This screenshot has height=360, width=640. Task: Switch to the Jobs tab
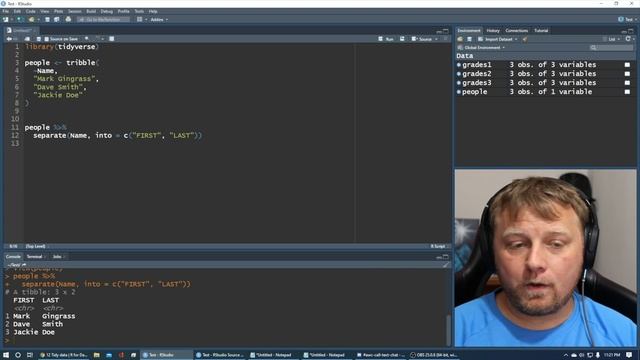click(57, 257)
